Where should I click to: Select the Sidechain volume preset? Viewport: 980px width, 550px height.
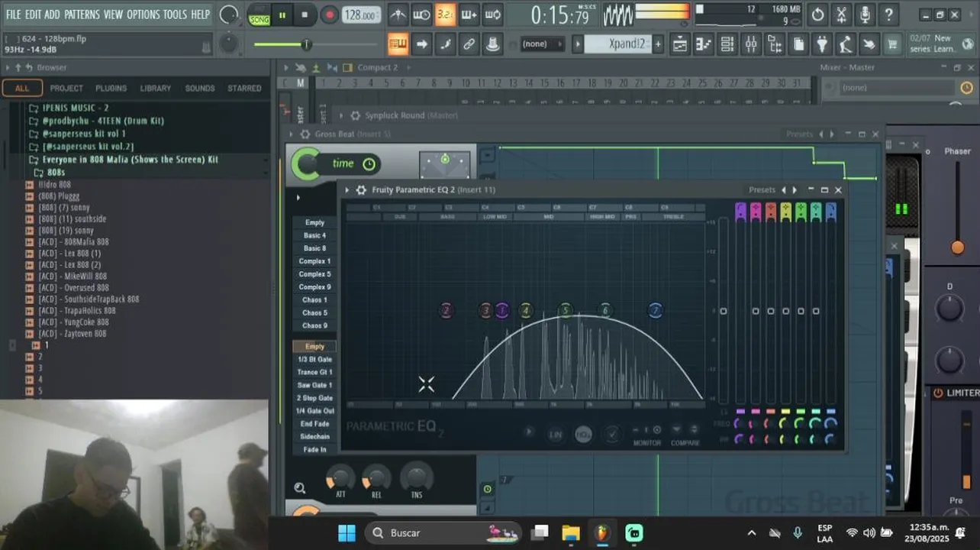click(x=314, y=437)
